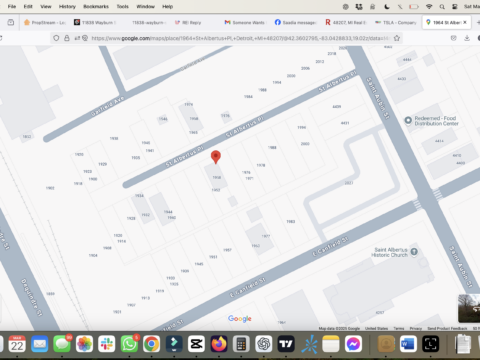Screen dimensions: 480x360
Task: Open Street View thumbnail image
Action: click(469, 308)
